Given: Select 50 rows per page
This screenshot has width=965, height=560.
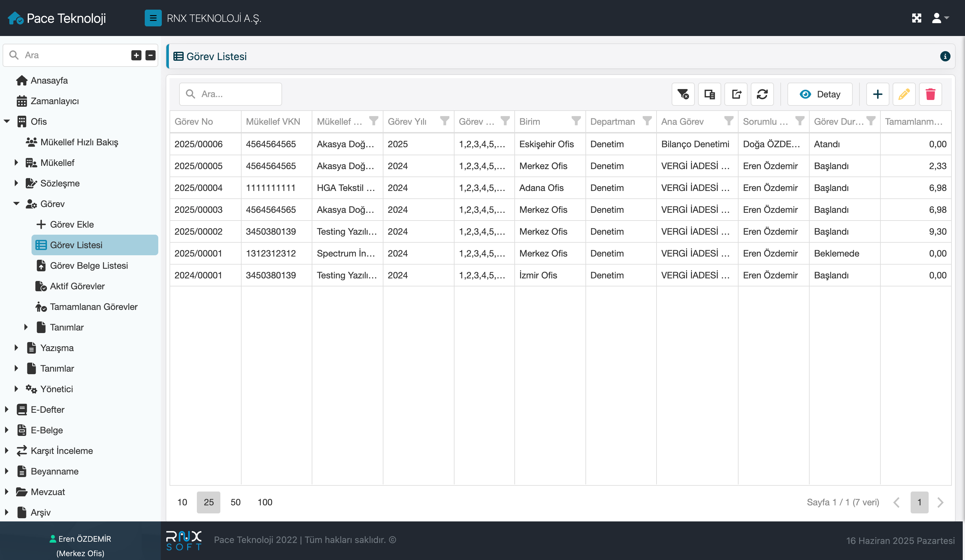Looking at the screenshot, I should (x=235, y=502).
